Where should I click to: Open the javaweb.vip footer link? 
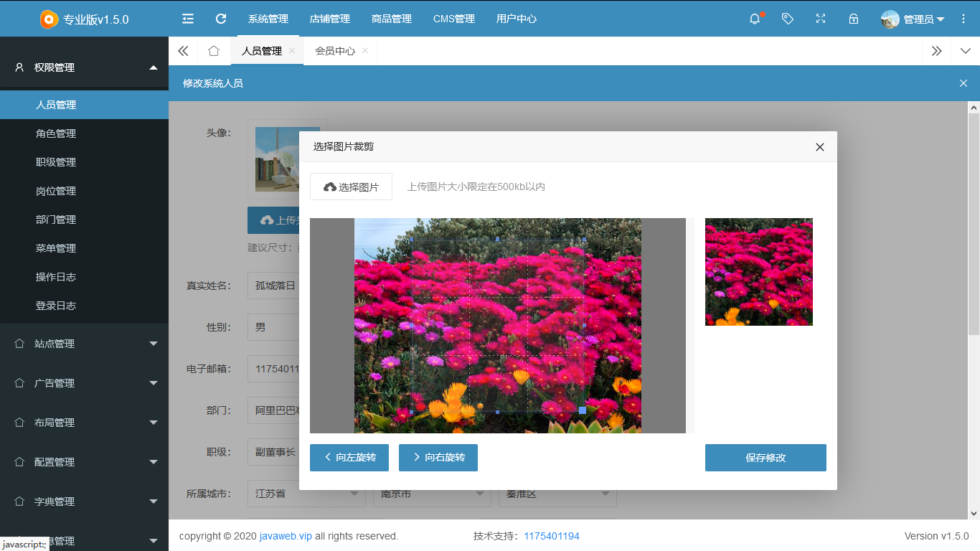(x=286, y=536)
